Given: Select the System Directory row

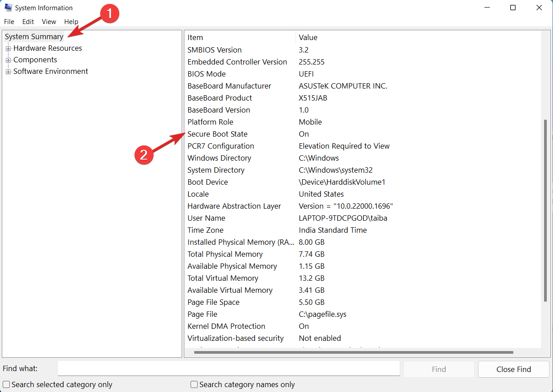Looking at the screenshot, I should tap(363, 170).
